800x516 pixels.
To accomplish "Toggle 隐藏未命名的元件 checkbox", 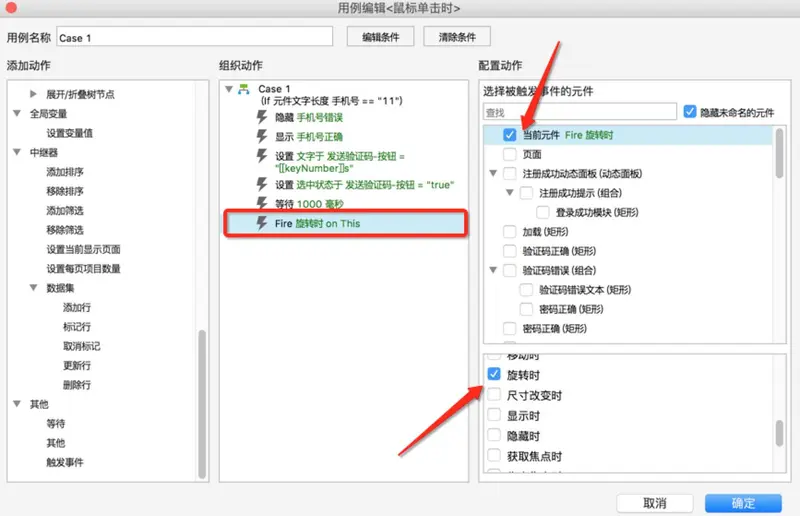I will pos(690,112).
